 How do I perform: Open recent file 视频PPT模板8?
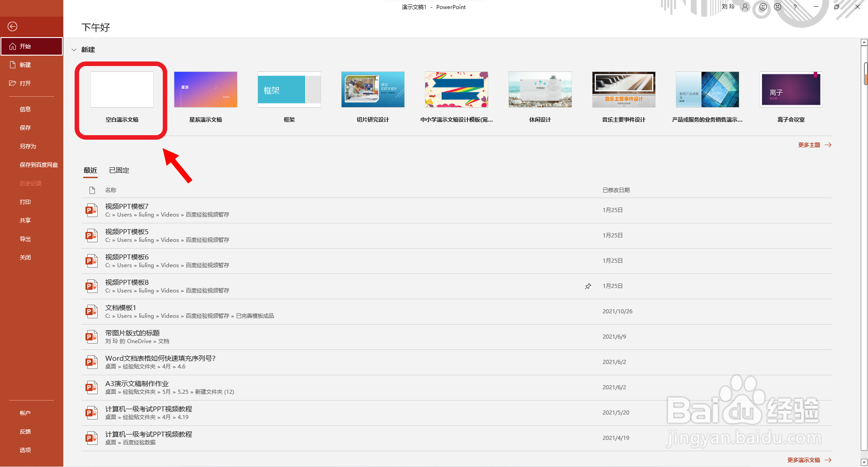pos(457,286)
